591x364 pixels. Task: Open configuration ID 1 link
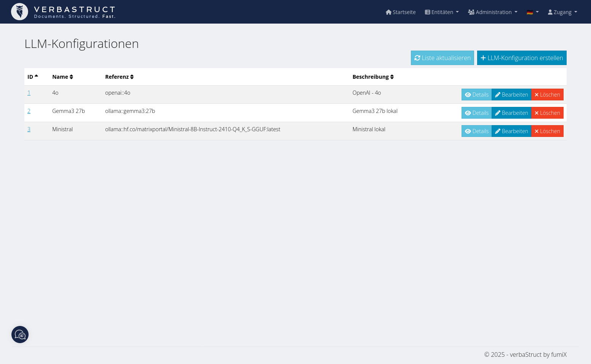click(29, 93)
